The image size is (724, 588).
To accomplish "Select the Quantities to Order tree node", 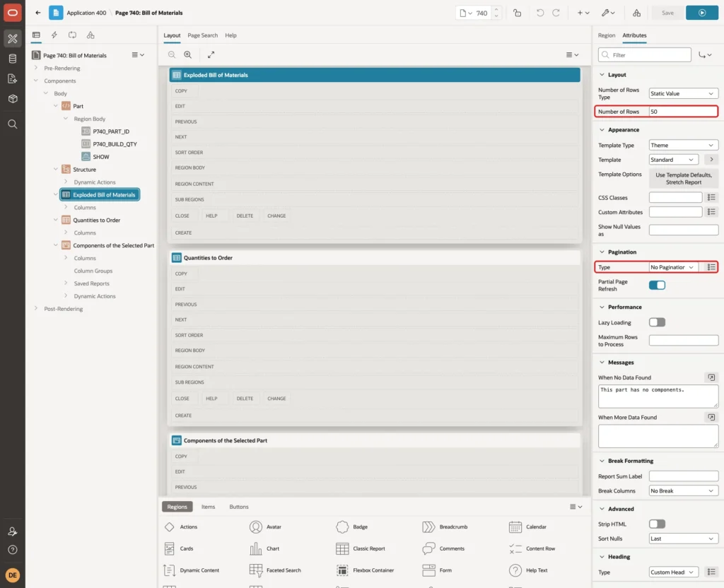I will [96, 220].
